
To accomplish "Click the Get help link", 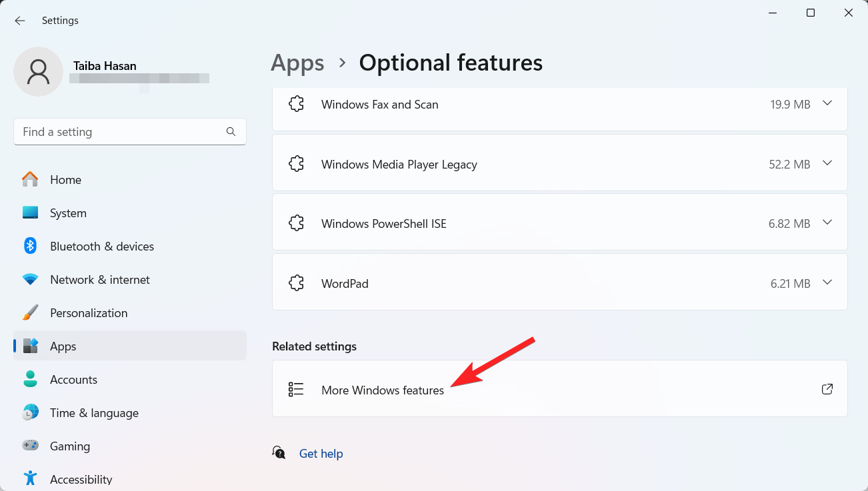I will point(321,453).
